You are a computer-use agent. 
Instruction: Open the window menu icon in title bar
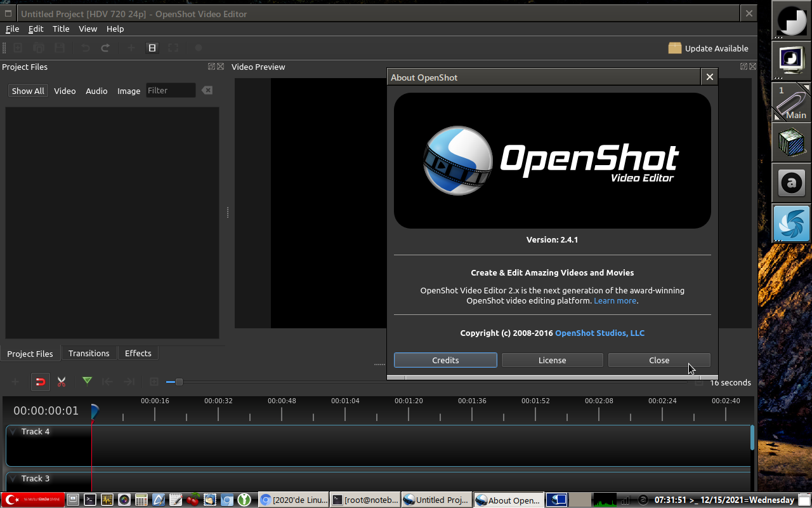[8, 13]
